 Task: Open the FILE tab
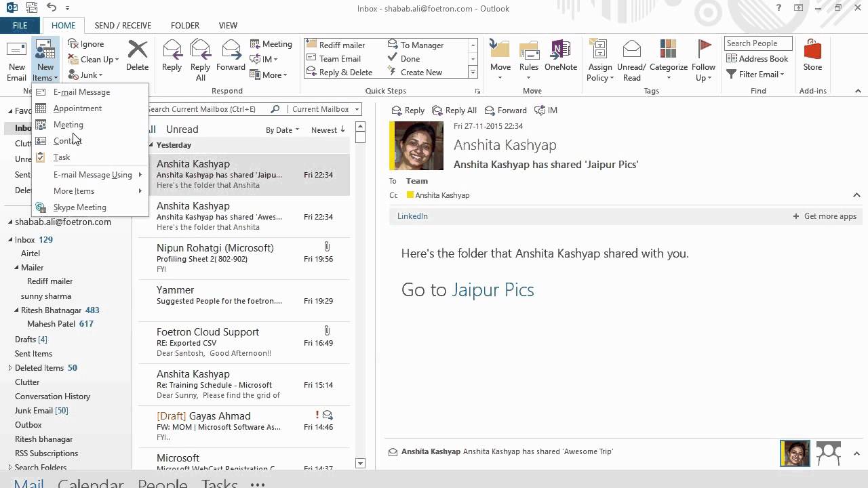(20, 26)
